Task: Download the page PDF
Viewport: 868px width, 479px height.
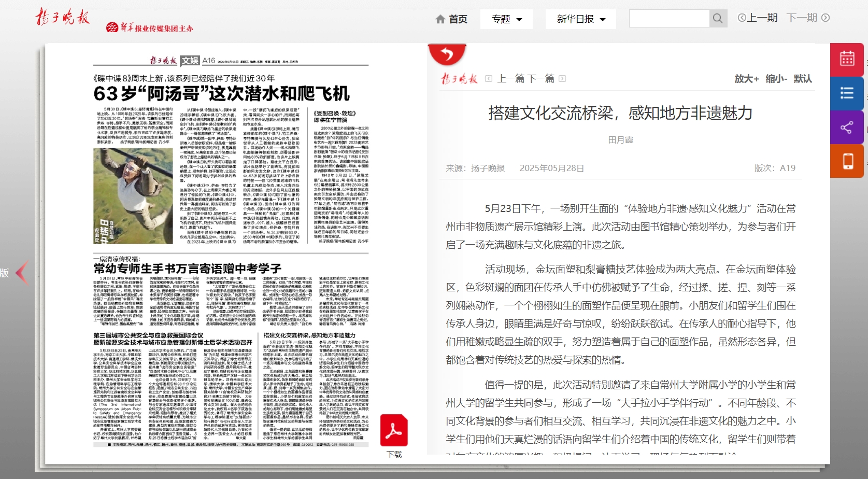Action: (394, 432)
